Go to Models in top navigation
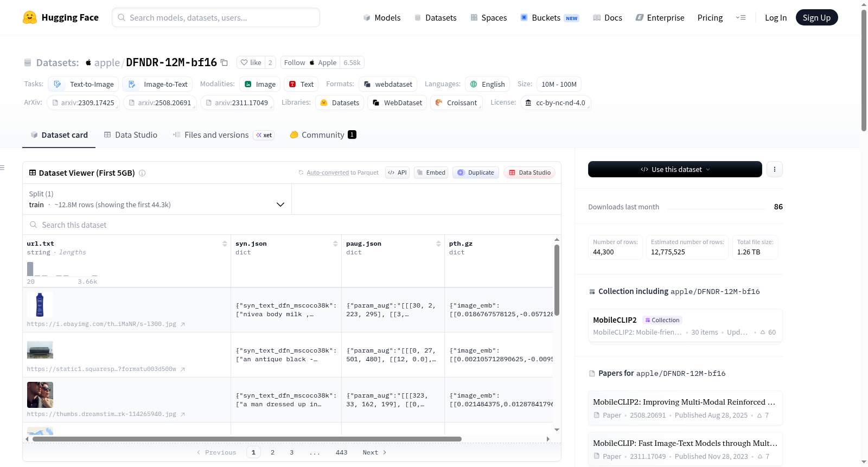Screen dimensions: 868x467 (382, 17)
